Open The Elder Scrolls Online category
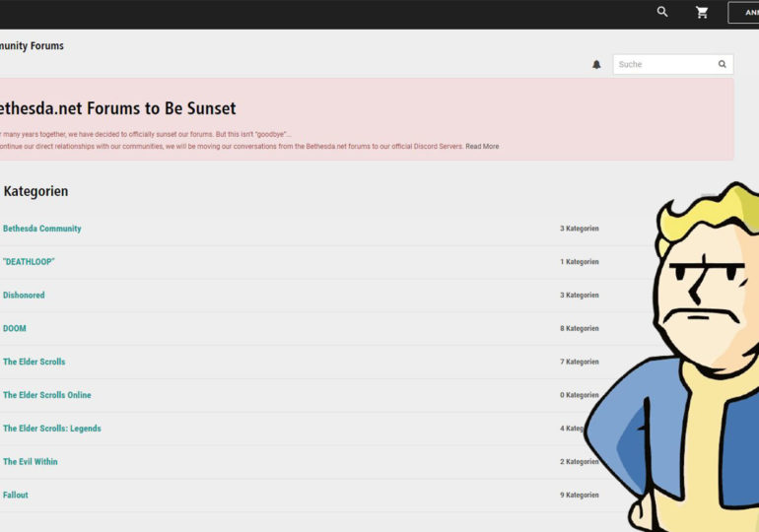The image size is (759, 532). pos(47,395)
